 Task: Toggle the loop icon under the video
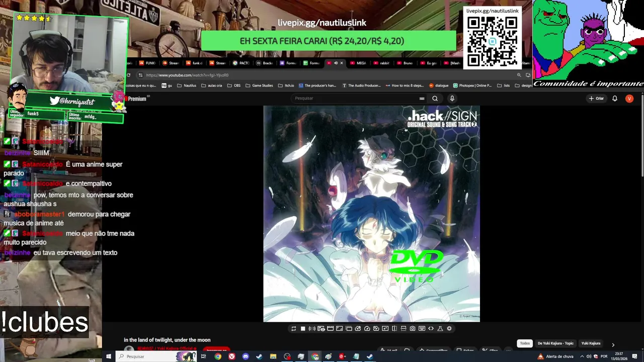pos(293,328)
